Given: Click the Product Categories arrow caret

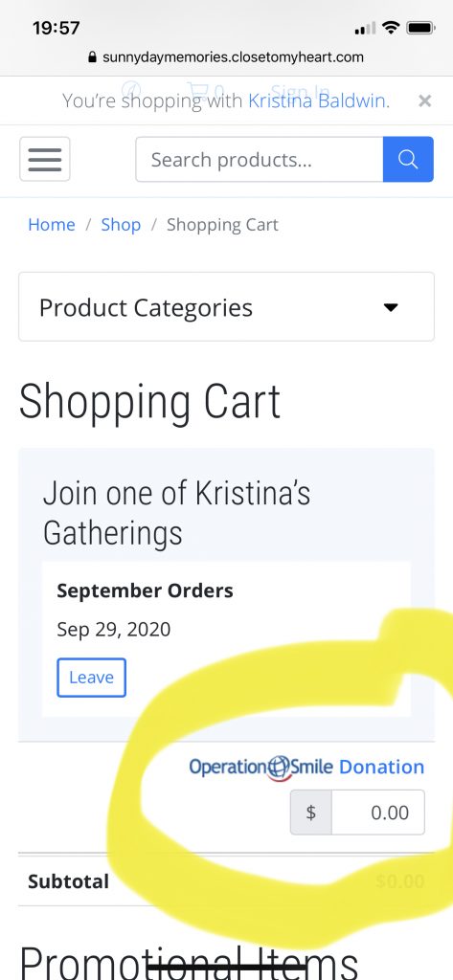Looking at the screenshot, I should [391, 307].
